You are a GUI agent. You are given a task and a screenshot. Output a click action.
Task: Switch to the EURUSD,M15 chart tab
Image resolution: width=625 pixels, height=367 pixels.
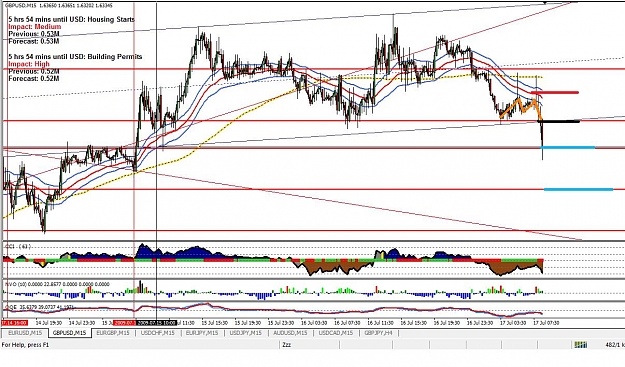click(x=25, y=333)
